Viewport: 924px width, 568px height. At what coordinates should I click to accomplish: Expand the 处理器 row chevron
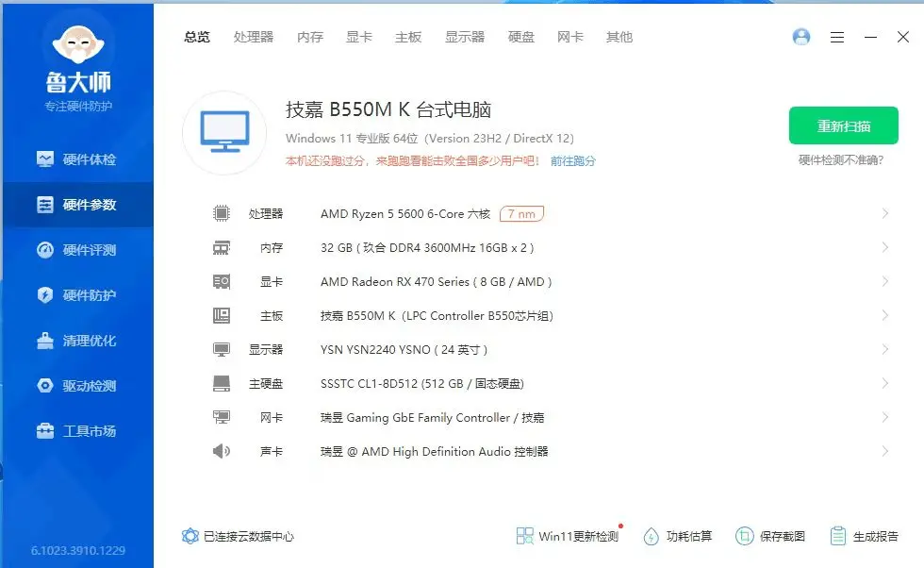point(885,213)
